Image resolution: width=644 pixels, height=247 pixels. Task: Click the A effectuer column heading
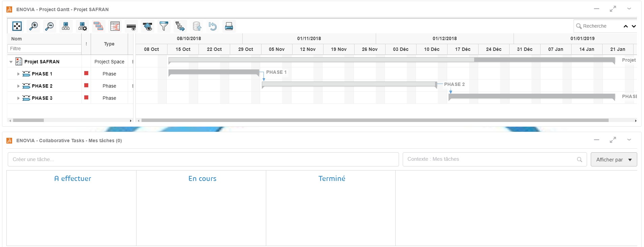pyautogui.click(x=72, y=179)
